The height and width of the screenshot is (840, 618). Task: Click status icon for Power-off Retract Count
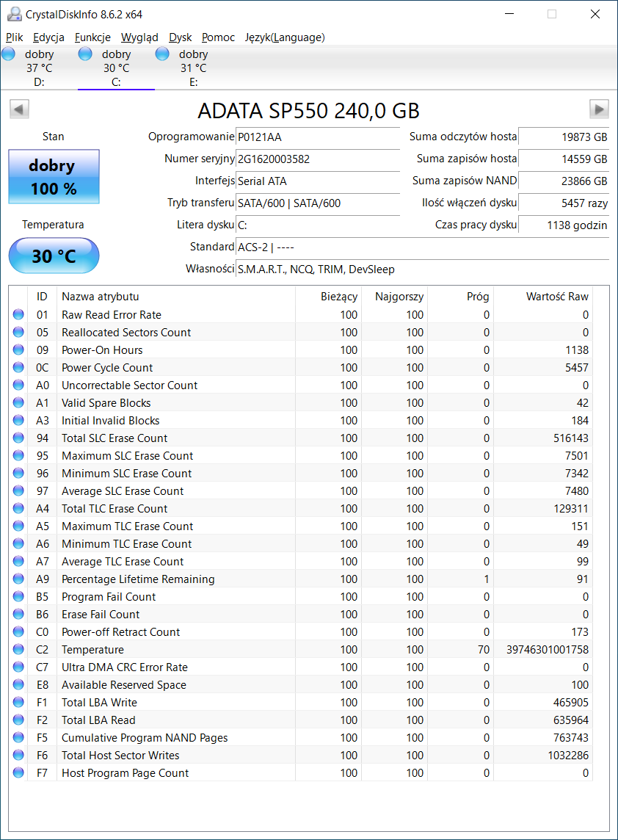pyautogui.click(x=18, y=631)
